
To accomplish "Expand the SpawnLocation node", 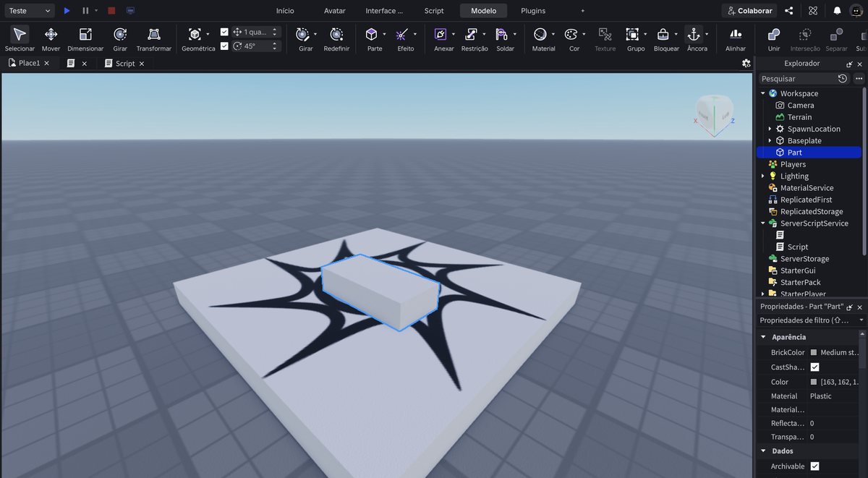I will (770, 129).
